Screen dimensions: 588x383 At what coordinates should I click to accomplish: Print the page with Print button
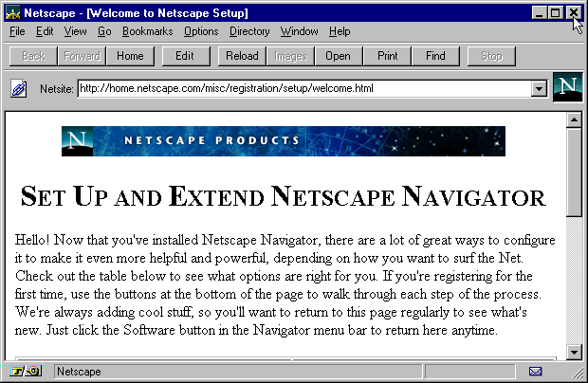coord(387,56)
